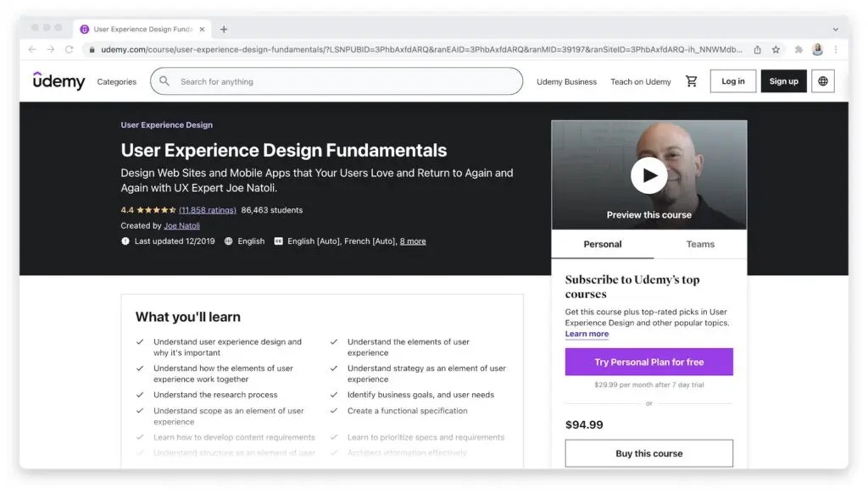The height and width of the screenshot is (493, 868).
Task: Click Try Personal Plan for free
Action: point(648,362)
